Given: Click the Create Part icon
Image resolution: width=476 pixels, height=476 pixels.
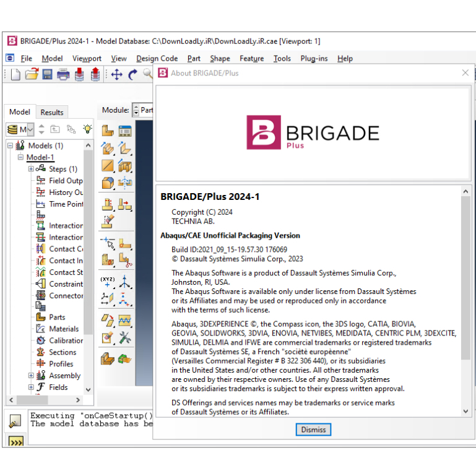Looking at the screenshot, I should coord(108,131).
